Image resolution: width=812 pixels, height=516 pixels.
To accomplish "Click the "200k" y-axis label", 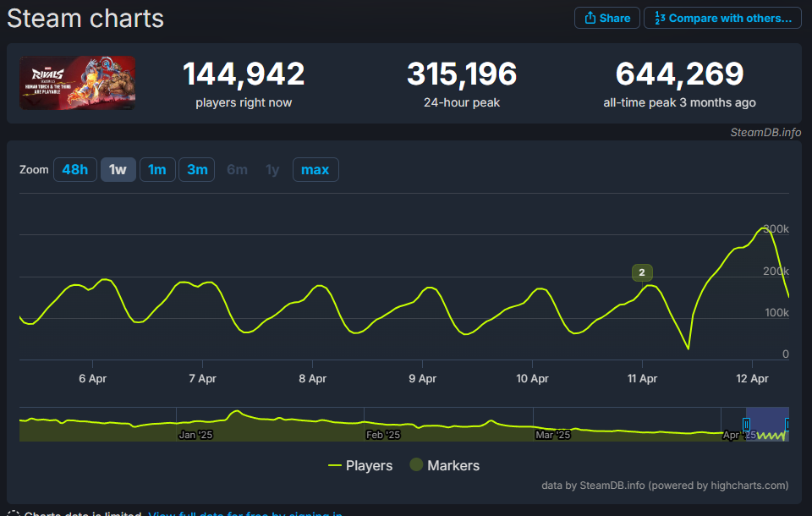I will [776, 271].
